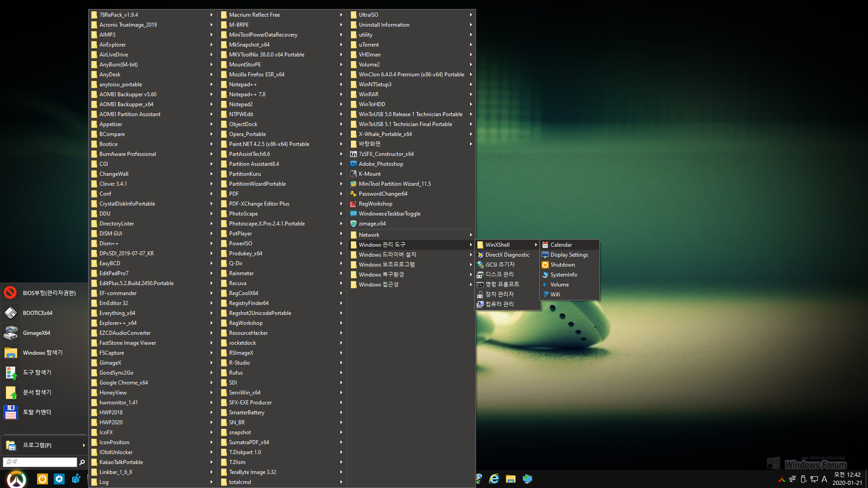Click the 검색 search input field

pos(40,462)
